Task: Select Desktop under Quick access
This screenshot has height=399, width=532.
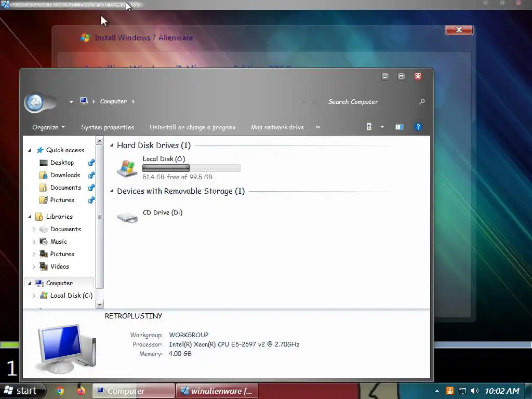Action: 62,163
